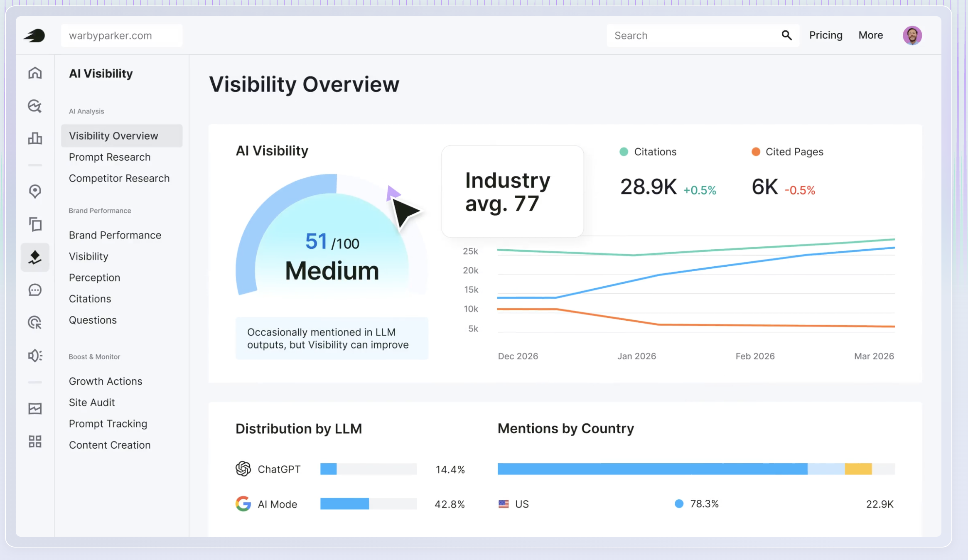Viewport: 968px width, 560px height.
Task: Toggle the Cited Pages legend dot
Action: click(755, 152)
